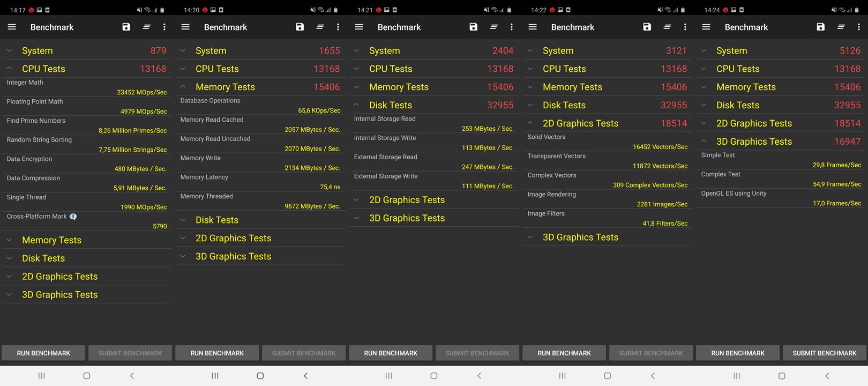Open the three-dot overflow menu on the 14:21 screen
Screen dimensions: 868x386
[512, 27]
